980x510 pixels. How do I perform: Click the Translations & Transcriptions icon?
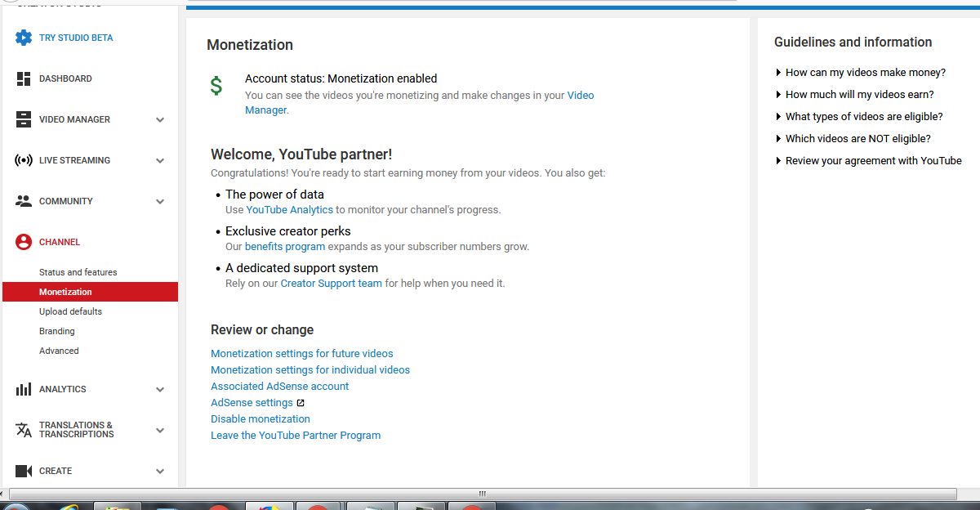click(x=24, y=430)
